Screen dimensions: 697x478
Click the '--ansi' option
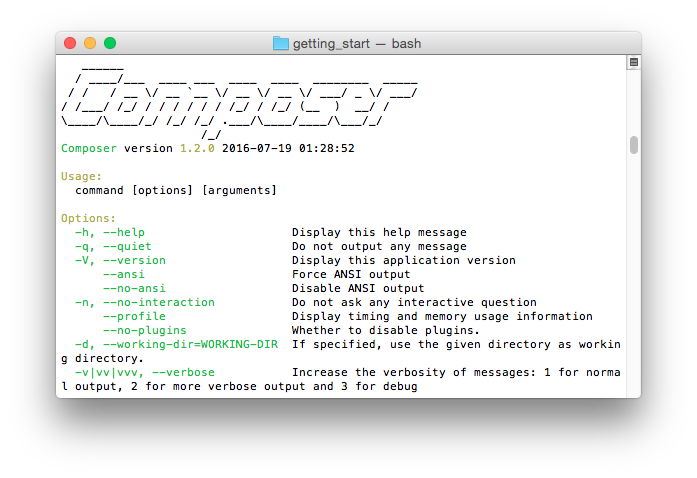[124, 274]
